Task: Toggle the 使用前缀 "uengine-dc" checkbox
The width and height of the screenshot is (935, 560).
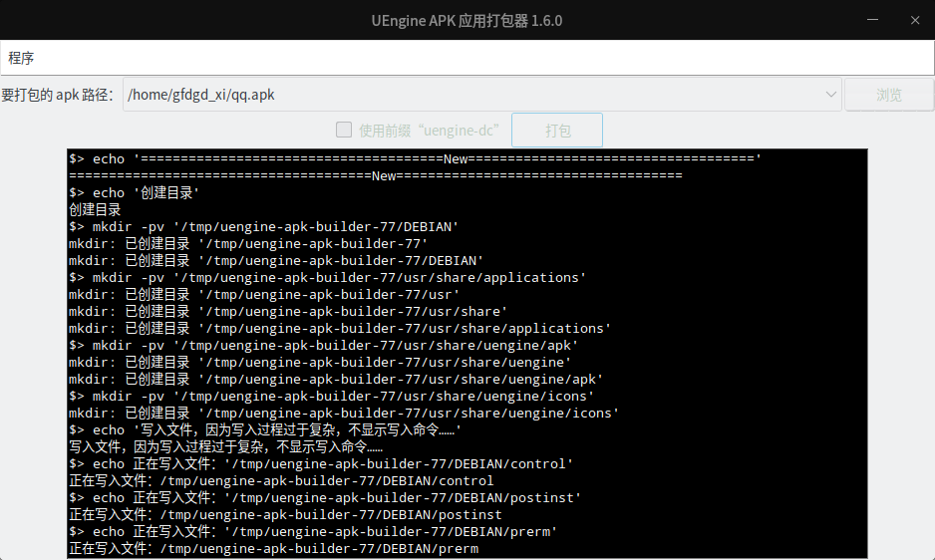Action: [344, 130]
